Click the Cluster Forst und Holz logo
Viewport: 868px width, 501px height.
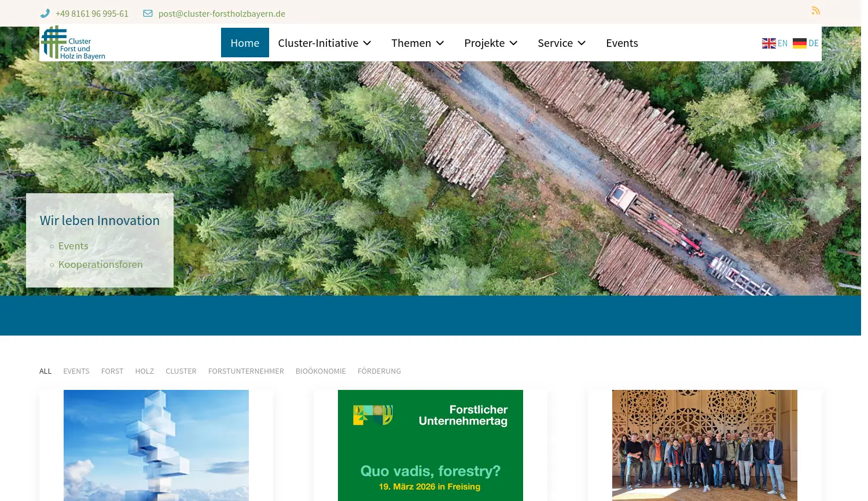(x=73, y=42)
